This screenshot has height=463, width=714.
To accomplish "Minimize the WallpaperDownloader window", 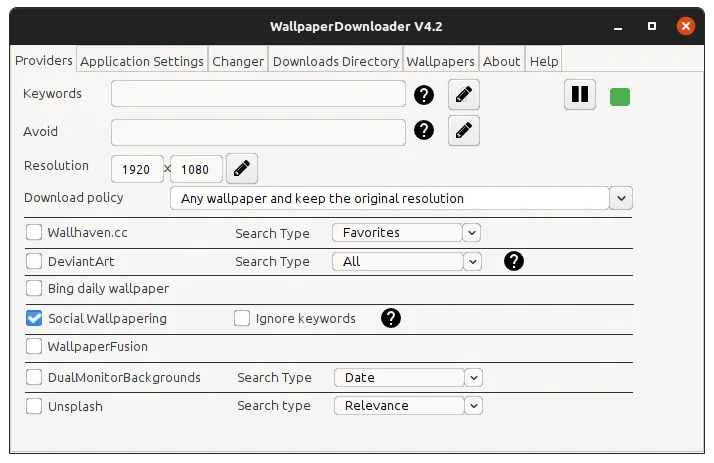I will [618, 27].
